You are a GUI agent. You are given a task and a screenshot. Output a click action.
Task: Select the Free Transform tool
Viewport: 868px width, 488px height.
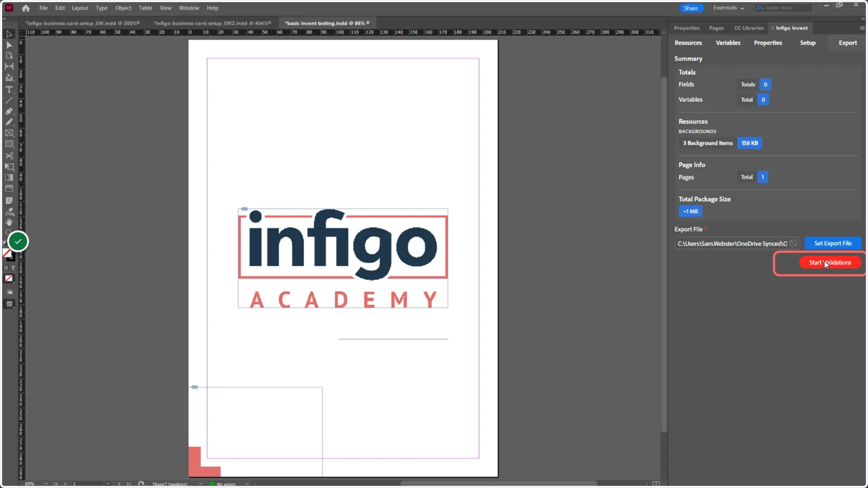(9, 166)
